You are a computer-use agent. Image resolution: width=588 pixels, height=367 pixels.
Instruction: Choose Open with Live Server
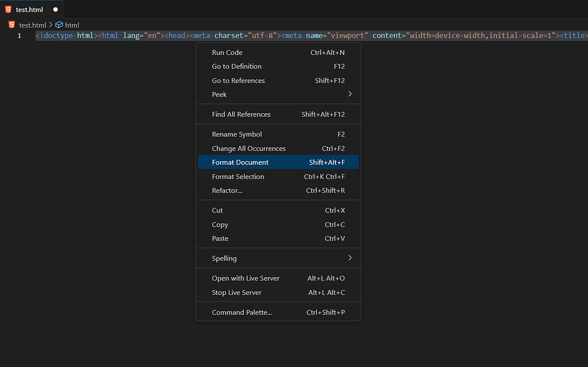click(278, 279)
